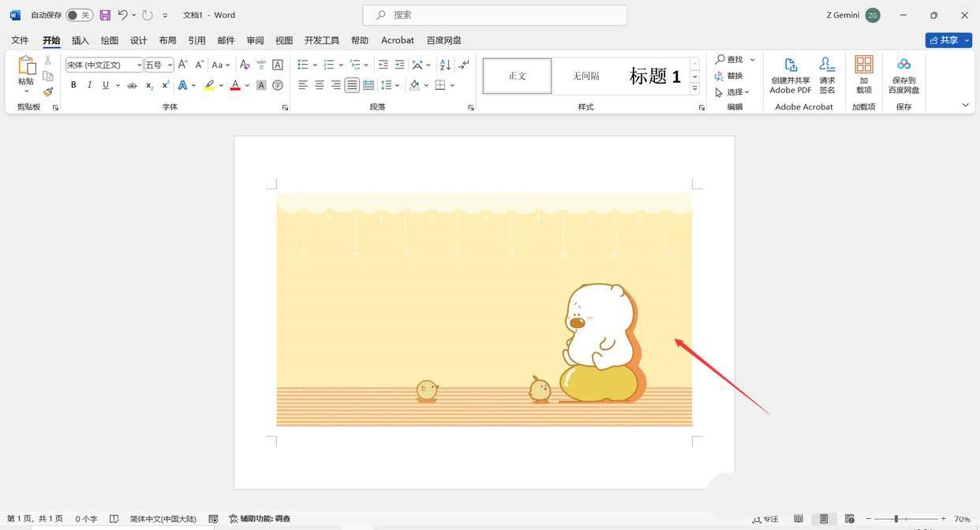Image resolution: width=980 pixels, height=530 pixels.
Task: Toggle distributed justification formatting
Action: click(x=368, y=84)
